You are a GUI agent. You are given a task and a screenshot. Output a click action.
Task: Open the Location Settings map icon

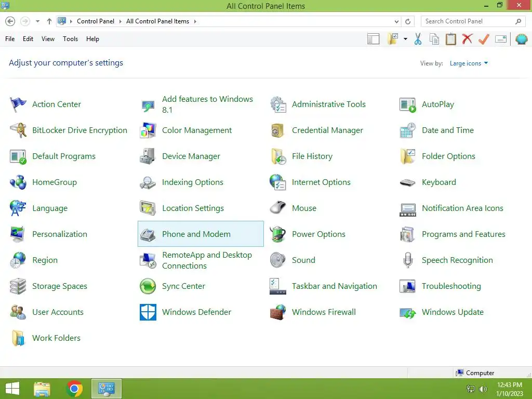148,208
